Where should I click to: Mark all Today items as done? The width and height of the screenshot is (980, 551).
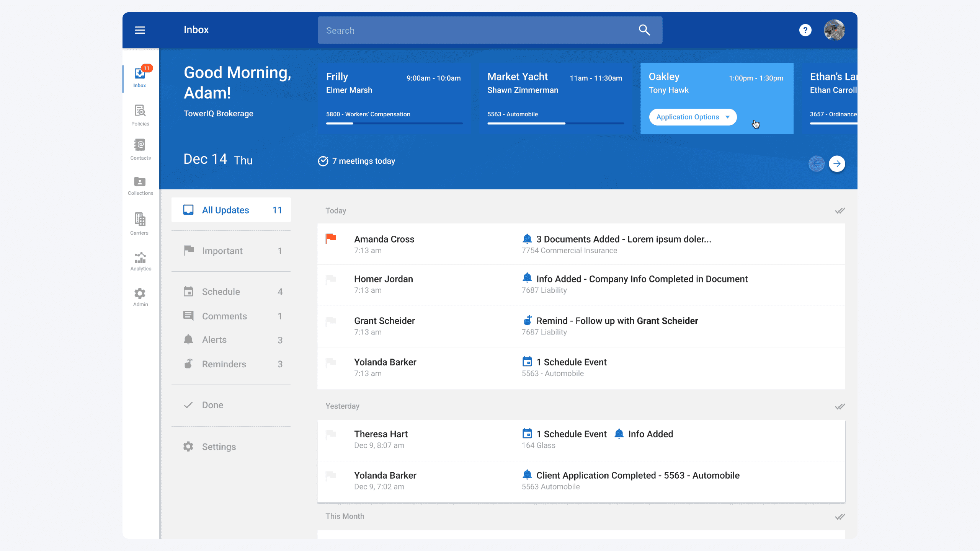point(840,211)
